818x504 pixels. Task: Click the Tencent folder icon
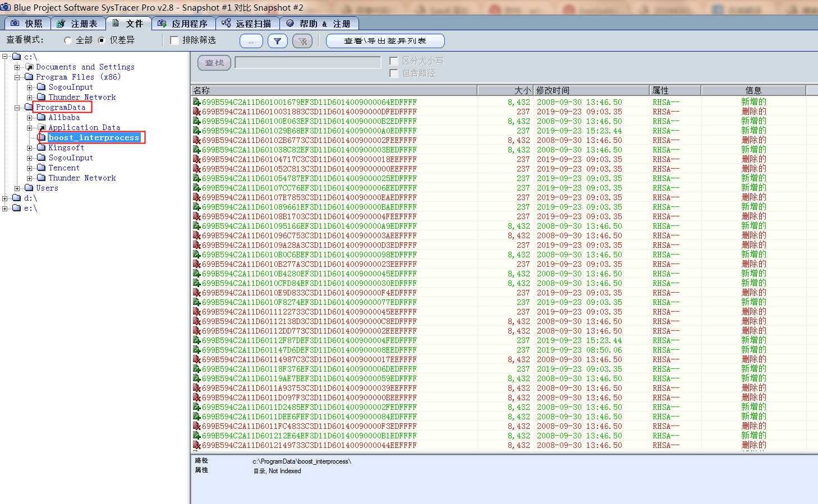point(42,168)
